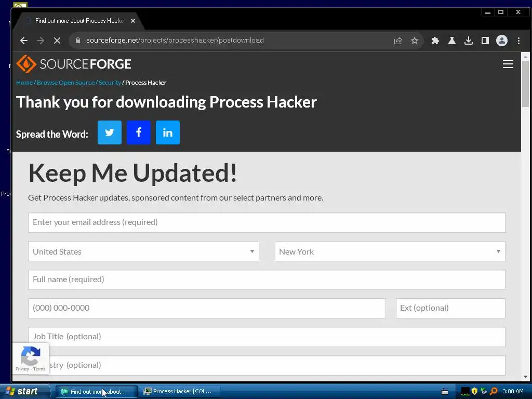Toggle the side panel icon
This screenshot has width=532, height=399.
pos(485,41)
